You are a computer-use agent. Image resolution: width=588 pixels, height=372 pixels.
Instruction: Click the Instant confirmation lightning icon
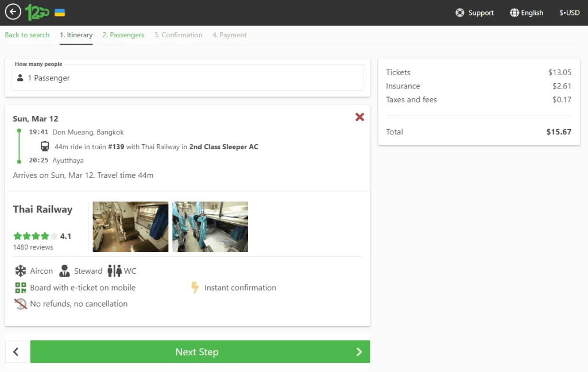(195, 288)
